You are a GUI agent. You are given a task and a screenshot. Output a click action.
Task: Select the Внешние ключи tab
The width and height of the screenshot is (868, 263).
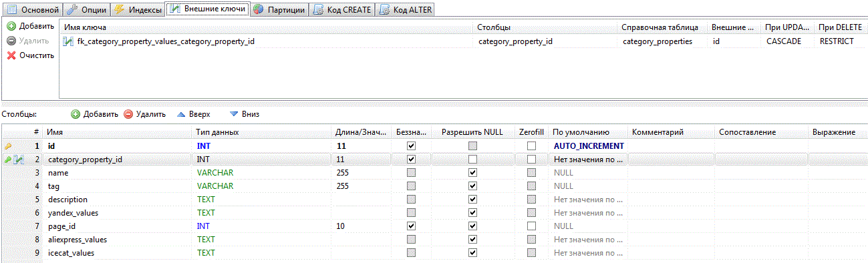(x=207, y=9)
